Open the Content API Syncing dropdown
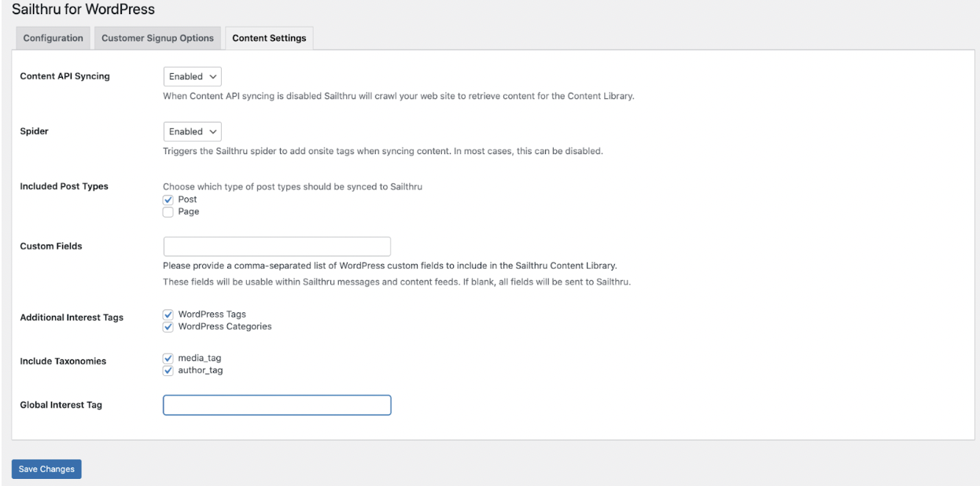This screenshot has width=980, height=486. pos(193,76)
